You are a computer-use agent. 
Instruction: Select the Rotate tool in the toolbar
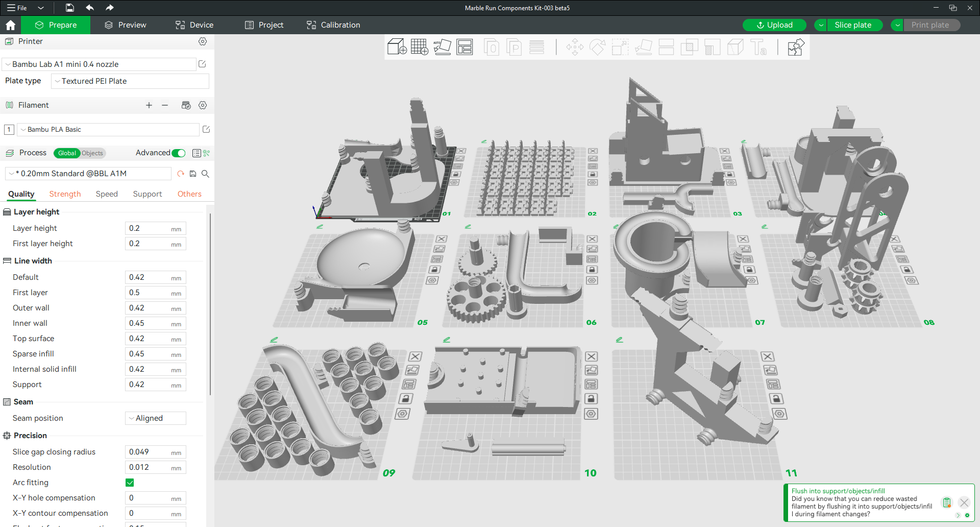coord(597,47)
